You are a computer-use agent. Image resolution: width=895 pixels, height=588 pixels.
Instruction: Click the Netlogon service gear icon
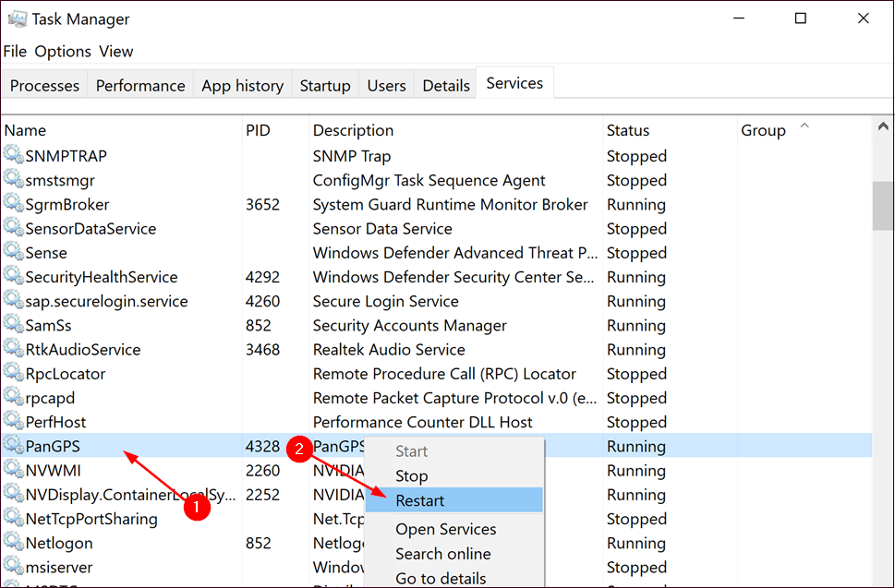13,542
